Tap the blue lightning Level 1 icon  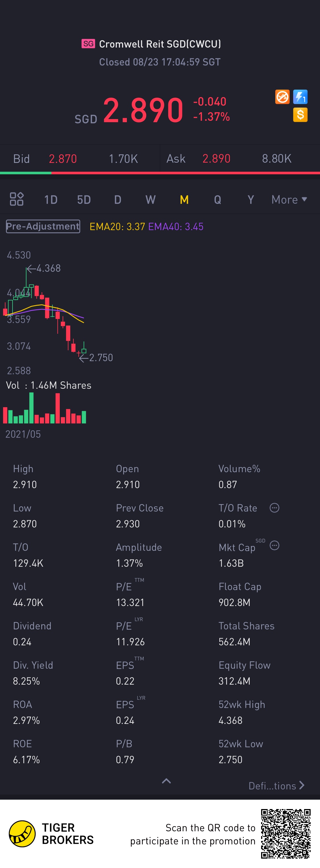(300, 97)
